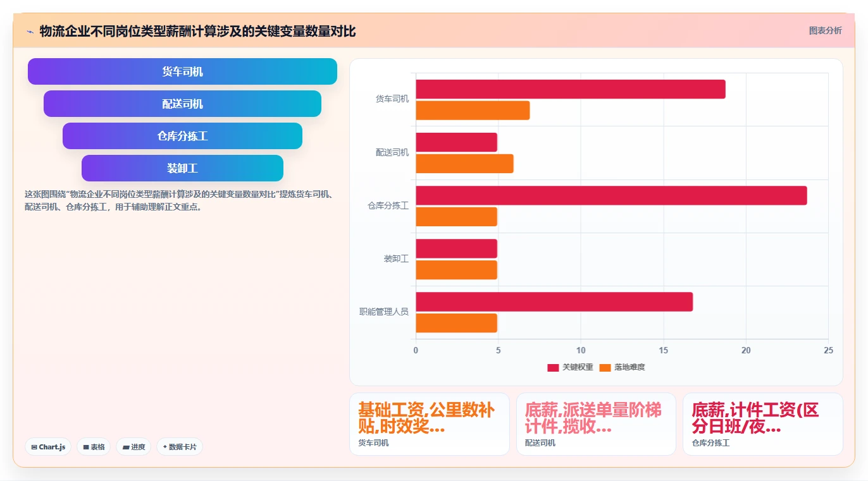
Task: Click the red 关键权重 legend swatch
Action: 553,368
